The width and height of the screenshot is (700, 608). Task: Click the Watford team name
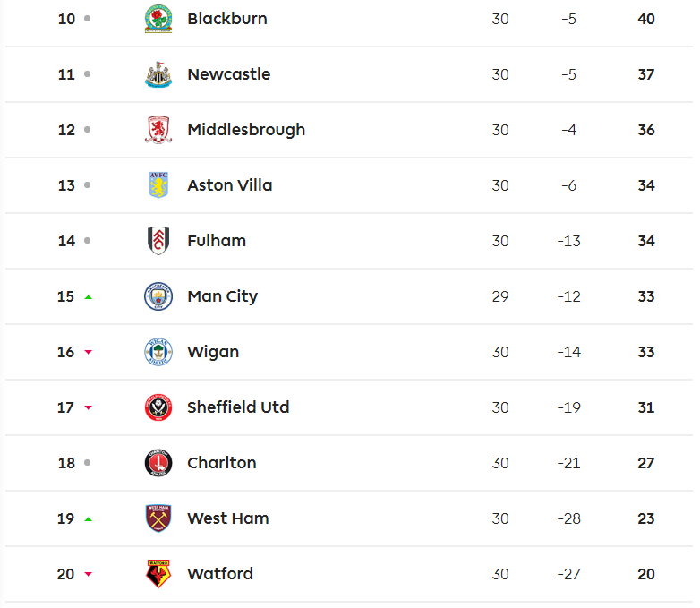[220, 574]
